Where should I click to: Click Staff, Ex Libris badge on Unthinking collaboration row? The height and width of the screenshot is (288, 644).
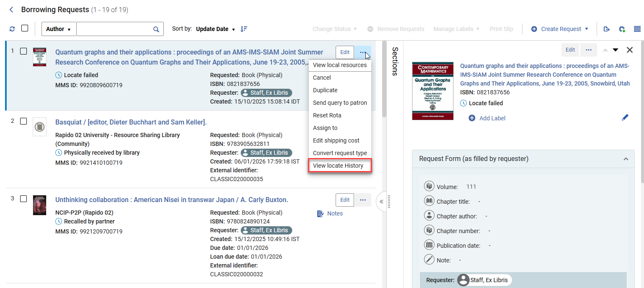(266, 230)
